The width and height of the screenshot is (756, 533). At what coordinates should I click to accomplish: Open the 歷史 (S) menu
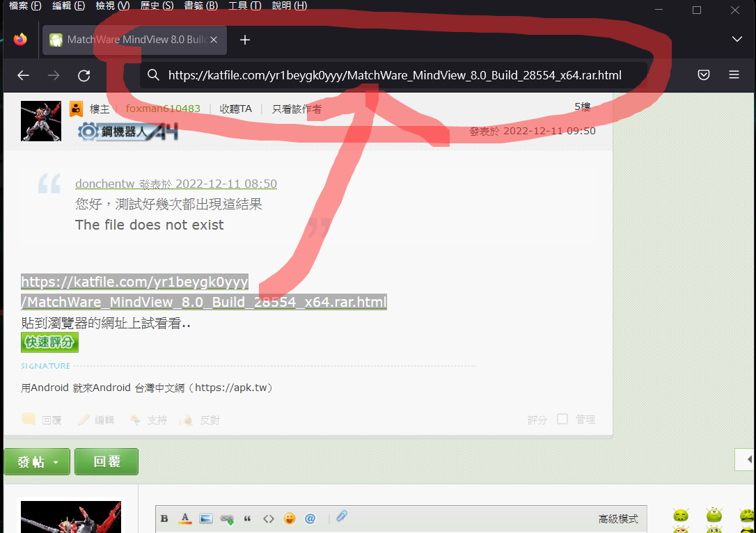pos(157,6)
